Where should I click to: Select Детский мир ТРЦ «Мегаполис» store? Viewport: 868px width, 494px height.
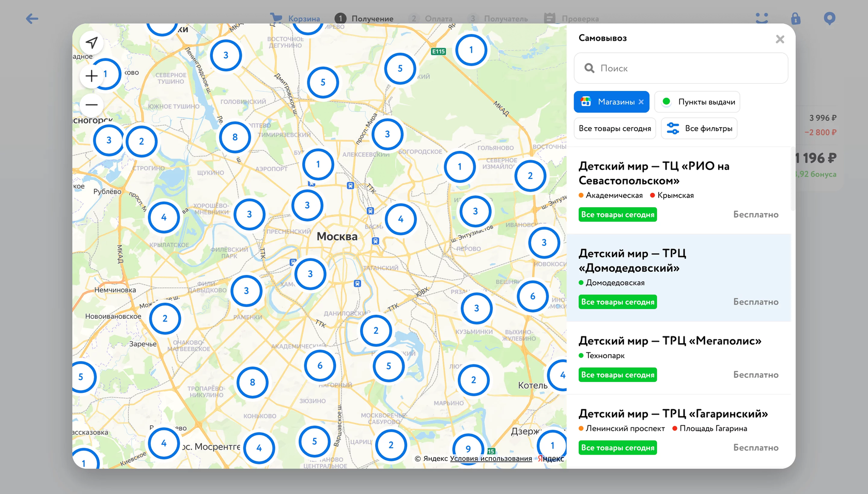[x=679, y=358]
